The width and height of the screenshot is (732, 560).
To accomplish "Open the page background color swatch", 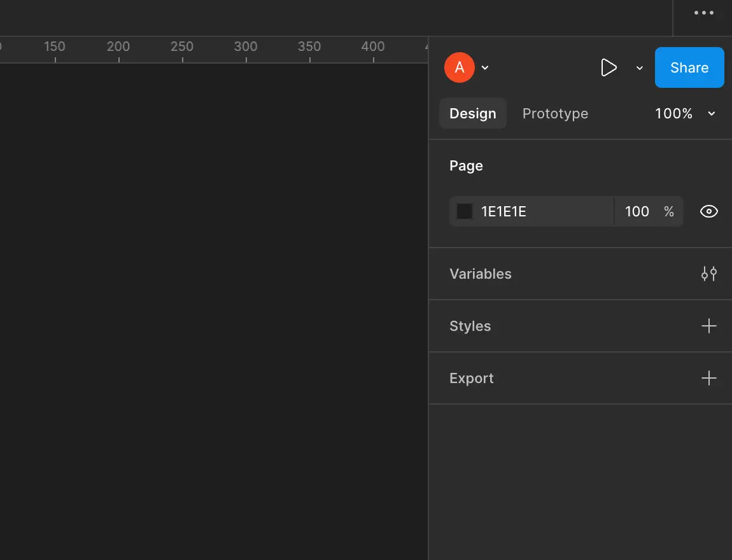I will click(465, 211).
